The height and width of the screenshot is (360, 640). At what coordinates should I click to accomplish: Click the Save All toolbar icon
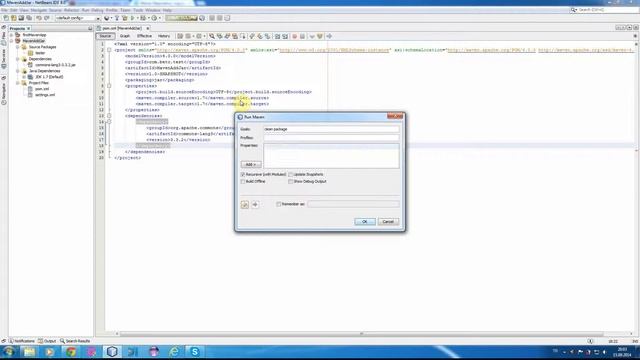(29, 18)
